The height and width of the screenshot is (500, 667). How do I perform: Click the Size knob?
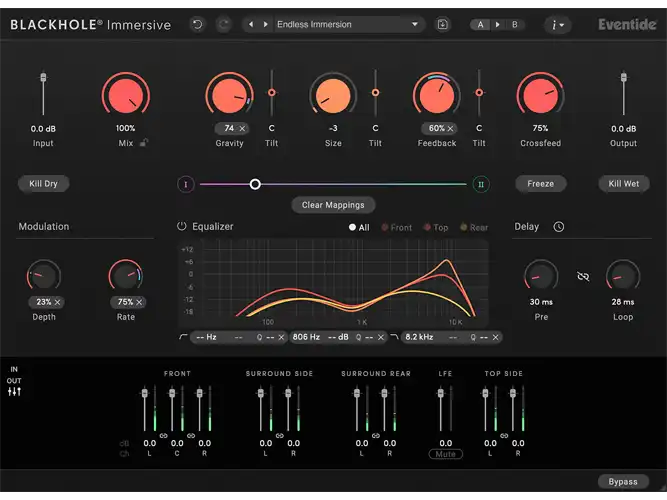pos(333,95)
